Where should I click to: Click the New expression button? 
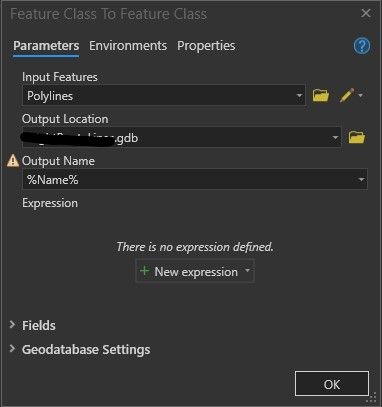[195, 271]
